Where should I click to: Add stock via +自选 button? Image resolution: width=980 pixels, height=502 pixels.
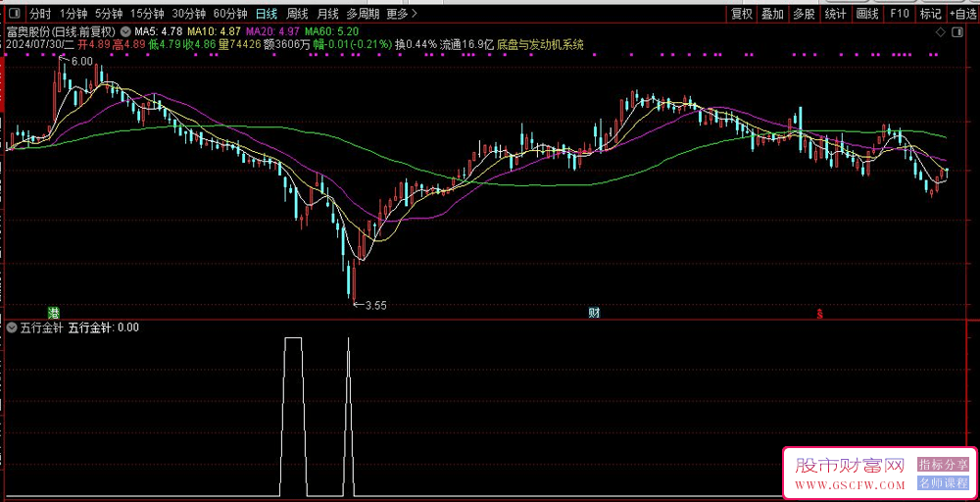(964, 13)
